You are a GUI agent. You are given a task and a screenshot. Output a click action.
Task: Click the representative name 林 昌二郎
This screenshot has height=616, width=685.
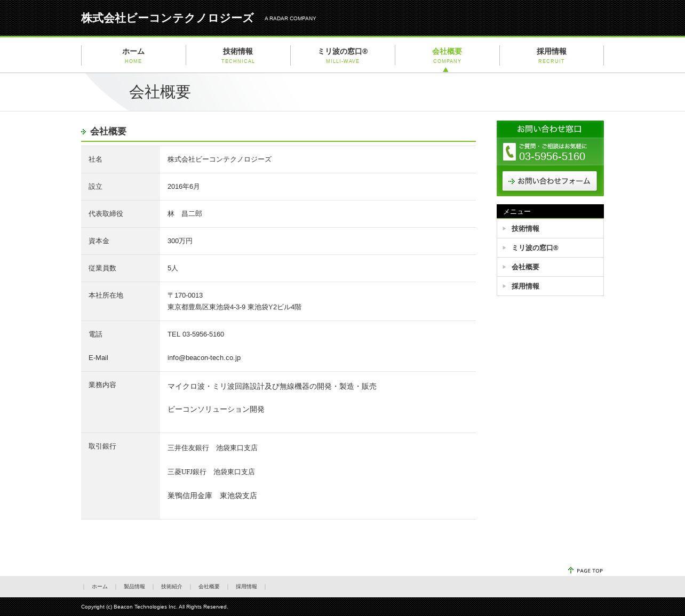pos(185,214)
